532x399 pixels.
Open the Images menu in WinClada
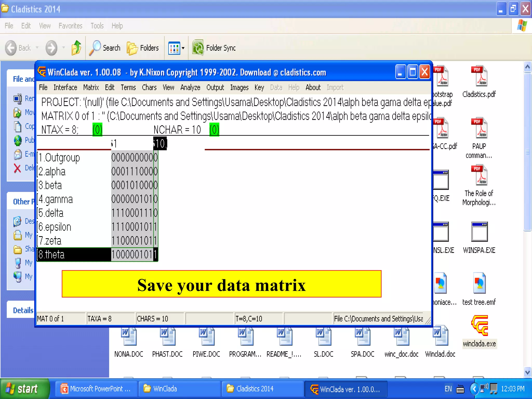click(x=239, y=88)
